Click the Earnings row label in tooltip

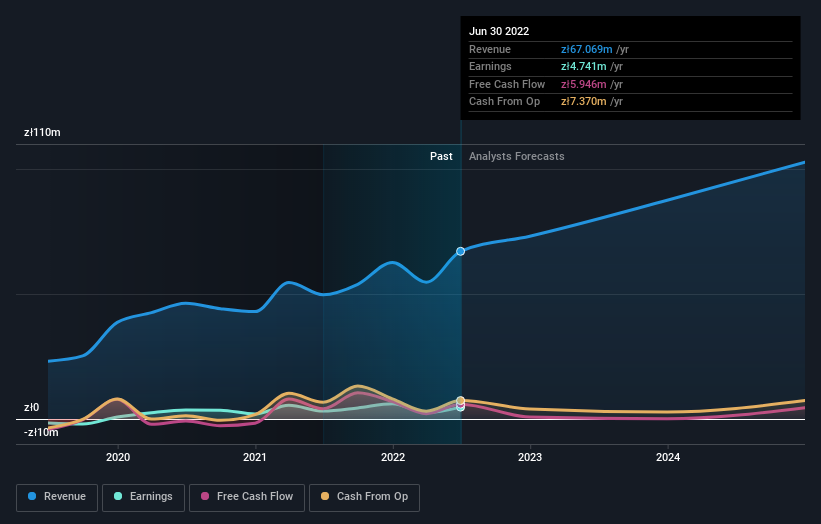(x=490, y=66)
